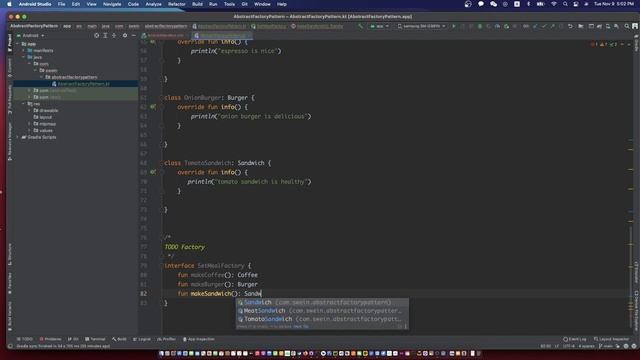Open the Refactor menu
640x360 pixels.
point(177,4)
